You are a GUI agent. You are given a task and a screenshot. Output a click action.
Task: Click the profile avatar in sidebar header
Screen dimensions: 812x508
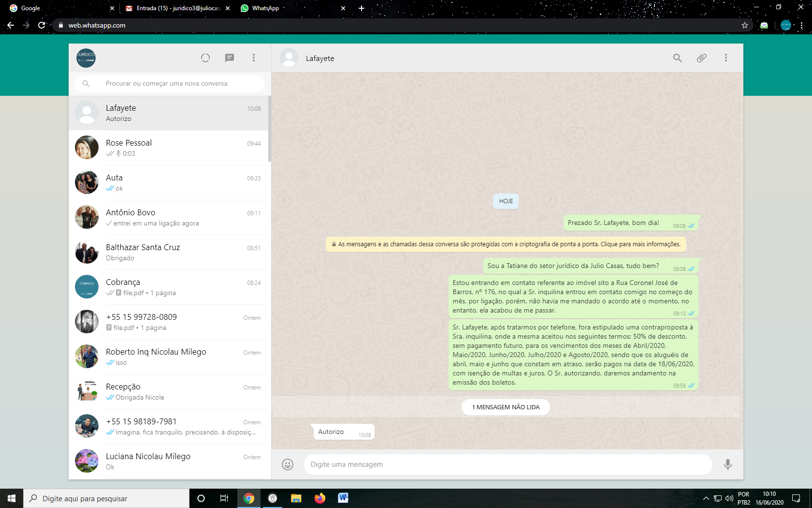[x=86, y=58]
